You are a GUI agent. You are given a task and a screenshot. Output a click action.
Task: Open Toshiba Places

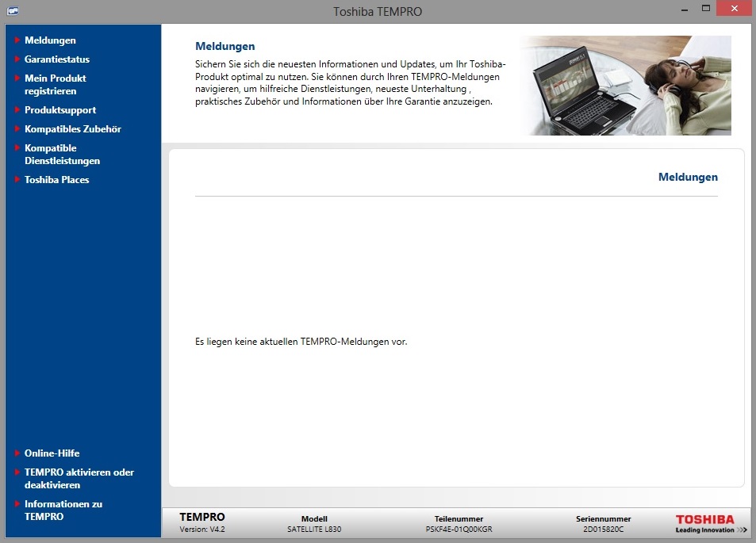[x=57, y=180]
